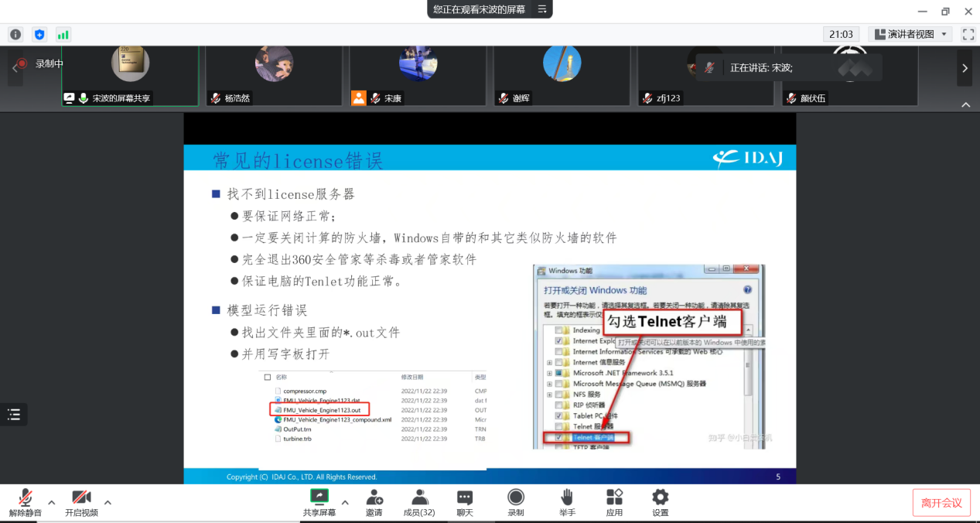Expand audio options arrow beside microphone

pos(52,502)
